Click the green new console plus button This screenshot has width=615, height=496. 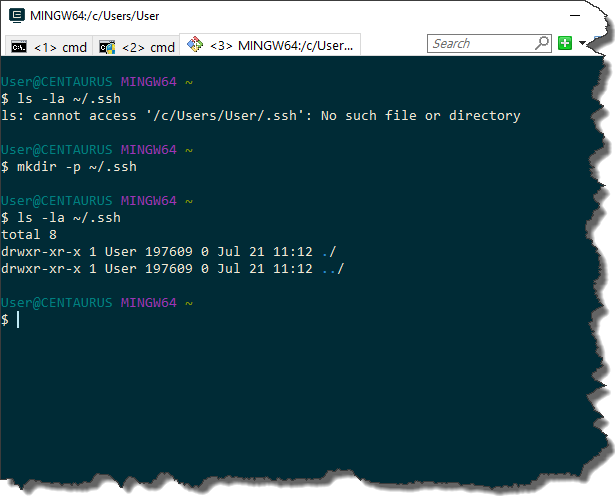pyautogui.click(x=565, y=43)
